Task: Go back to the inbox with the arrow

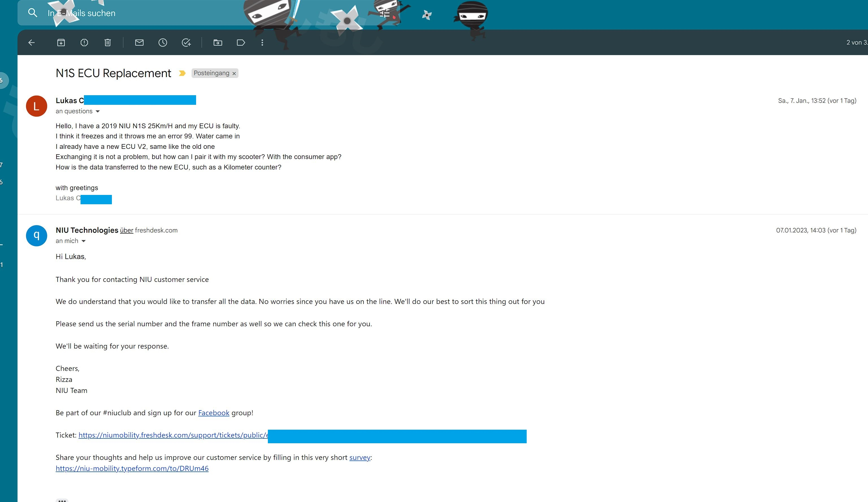Action: (31, 42)
